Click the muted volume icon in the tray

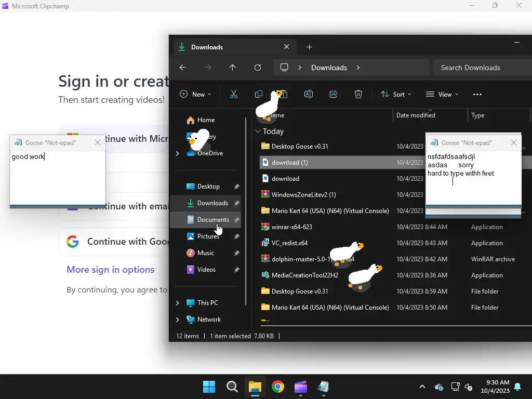pyautogui.click(x=469, y=387)
